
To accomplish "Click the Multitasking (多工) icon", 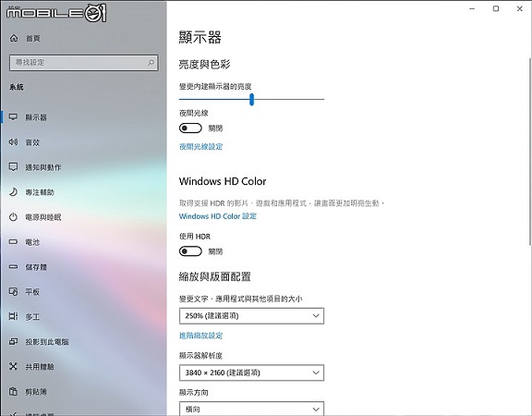I will click(13, 316).
